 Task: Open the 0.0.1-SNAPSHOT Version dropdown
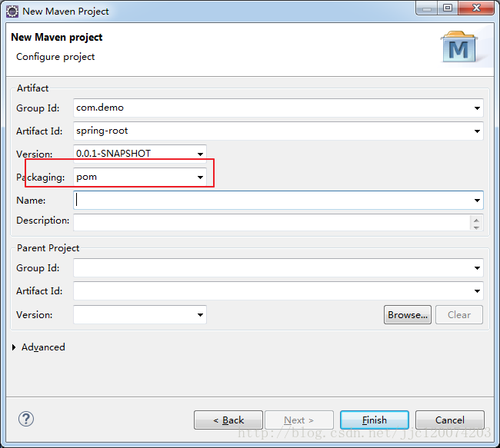(200, 154)
